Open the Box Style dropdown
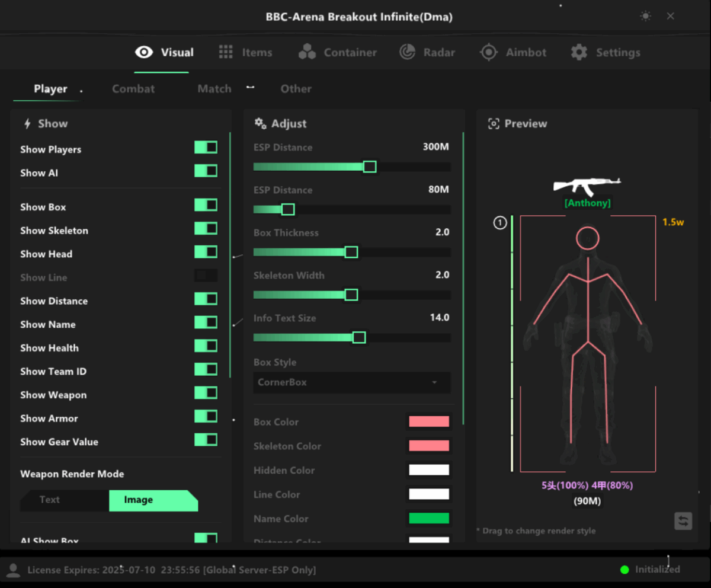 pyautogui.click(x=352, y=382)
